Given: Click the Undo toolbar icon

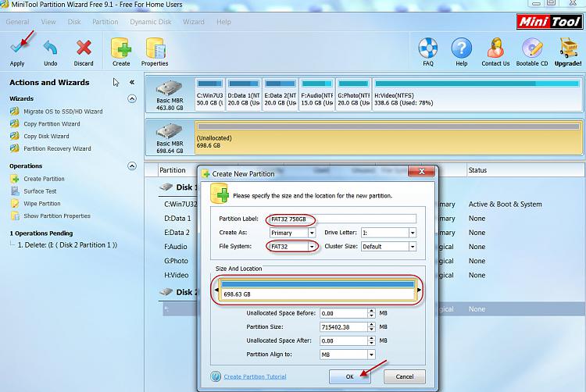Looking at the screenshot, I should tap(50, 48).
